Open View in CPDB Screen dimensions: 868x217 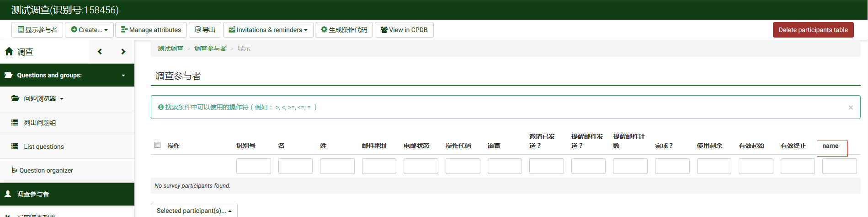click(404, 30)
